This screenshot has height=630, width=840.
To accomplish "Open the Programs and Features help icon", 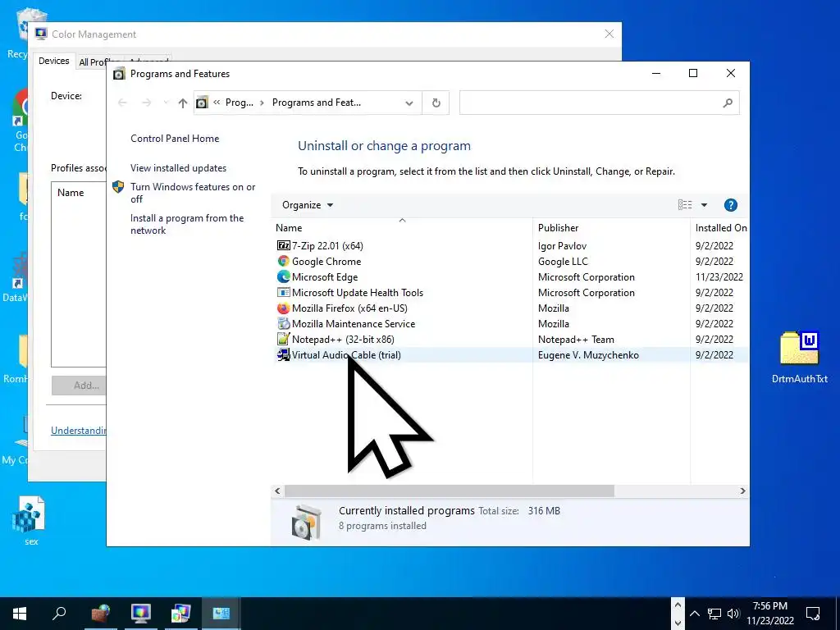I will 731,205.
